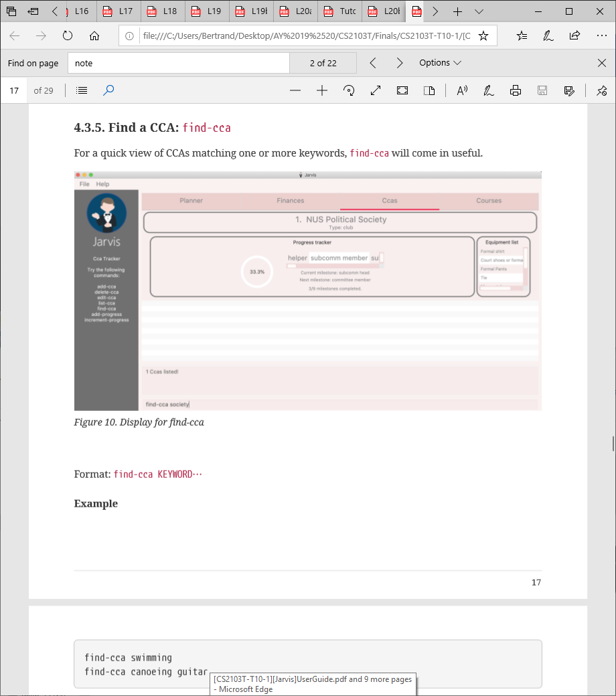Go back to the previous page
This screenshot has width=616, height=696.
[x=14, y=36]
